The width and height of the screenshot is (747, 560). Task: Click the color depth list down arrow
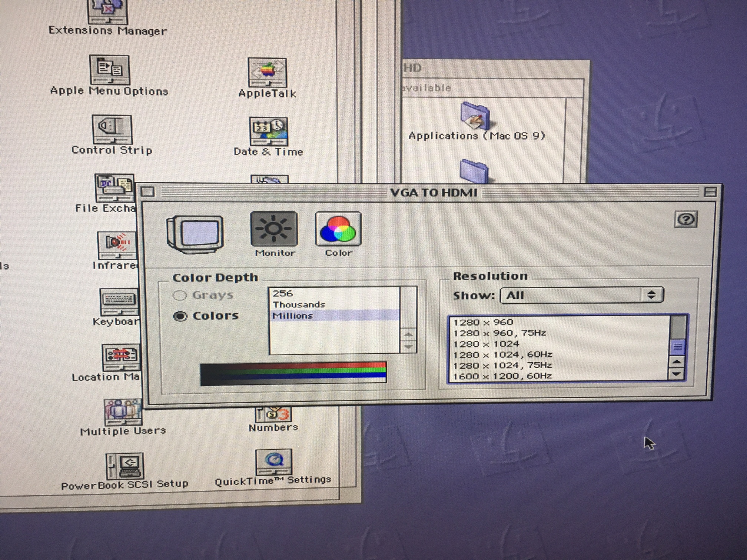[x=408, y=347]
